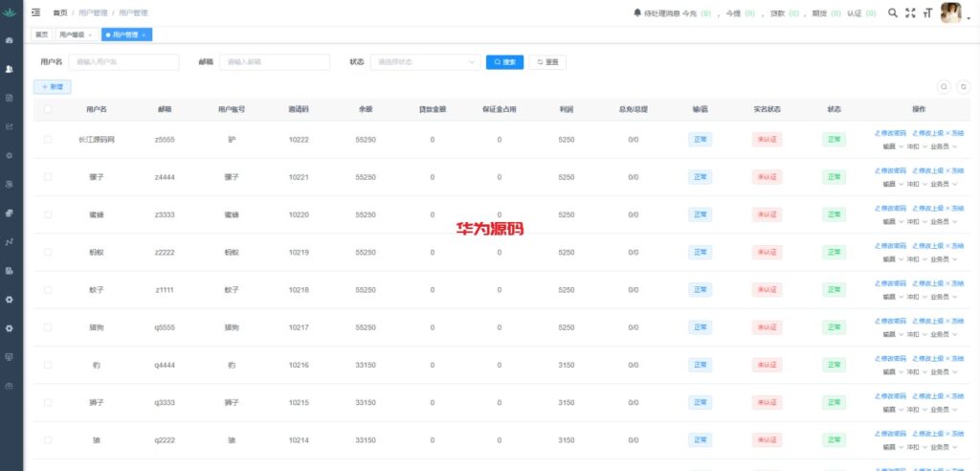
Task: Open the header search magnifier icon
Action: 893,12
